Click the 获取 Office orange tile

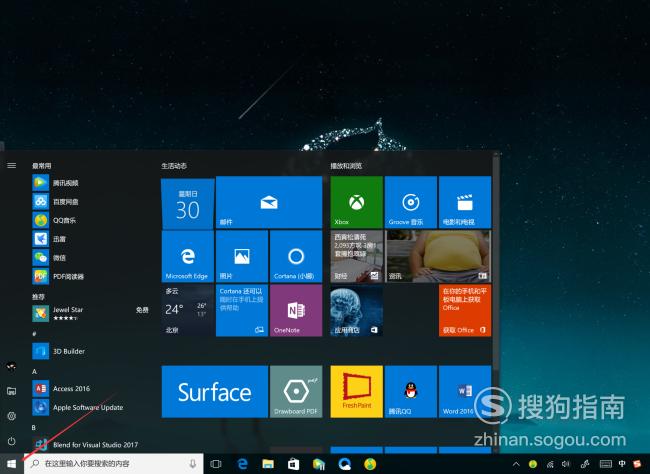click(465, 310)
